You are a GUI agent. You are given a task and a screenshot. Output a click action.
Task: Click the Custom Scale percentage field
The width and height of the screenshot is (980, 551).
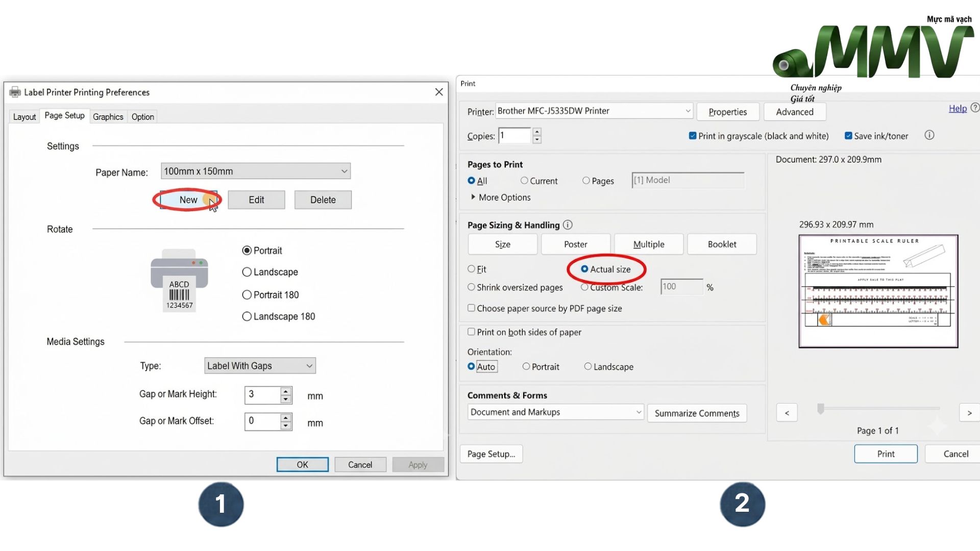682,287
